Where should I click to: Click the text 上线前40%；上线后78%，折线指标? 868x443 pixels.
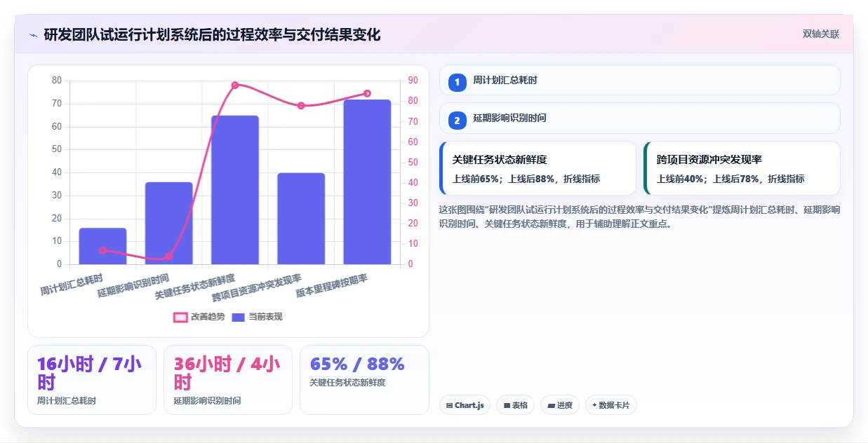730,179
